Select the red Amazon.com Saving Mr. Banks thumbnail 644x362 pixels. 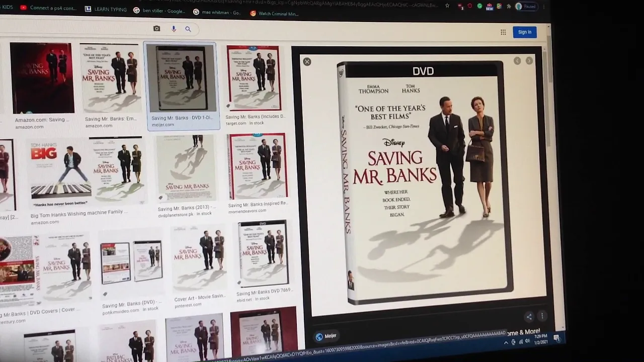click(x=42, y=78)
